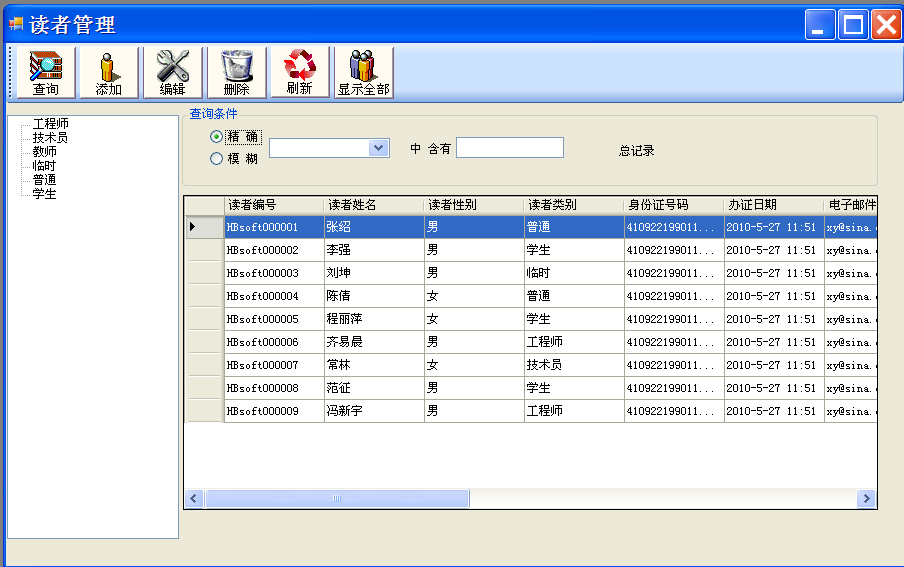This screenshot has height=567, width=904.
Task: Click the 办证日期 column header
Action: (x=752, y=205)
